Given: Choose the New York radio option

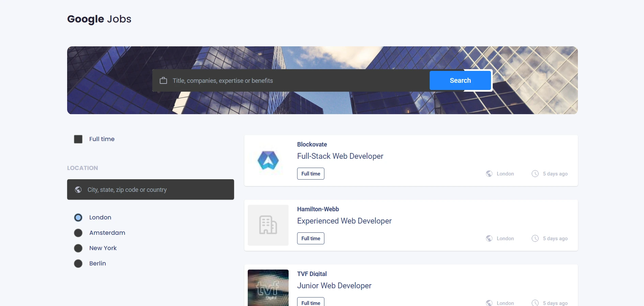Looking at the screenshot, I should coord(78,248).
